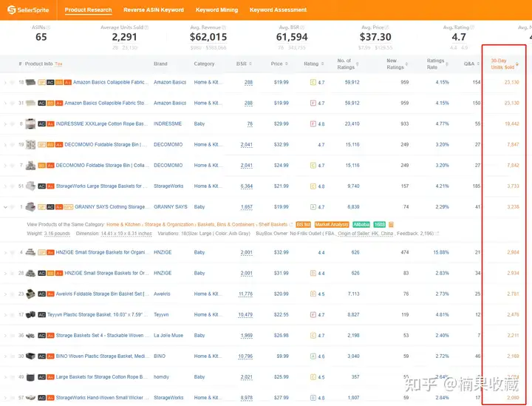Favorite the Amazon Basics row 18 product
Image resolution: width=532 pixels, height=406 pixels.
(x=13, y=82)
